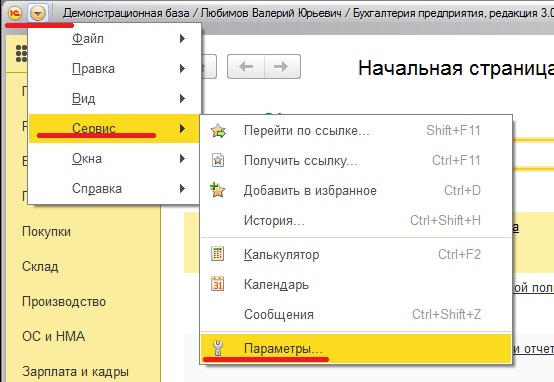554x382 pixels.
Task: Open the Производство section
Action: coord(64,302)
